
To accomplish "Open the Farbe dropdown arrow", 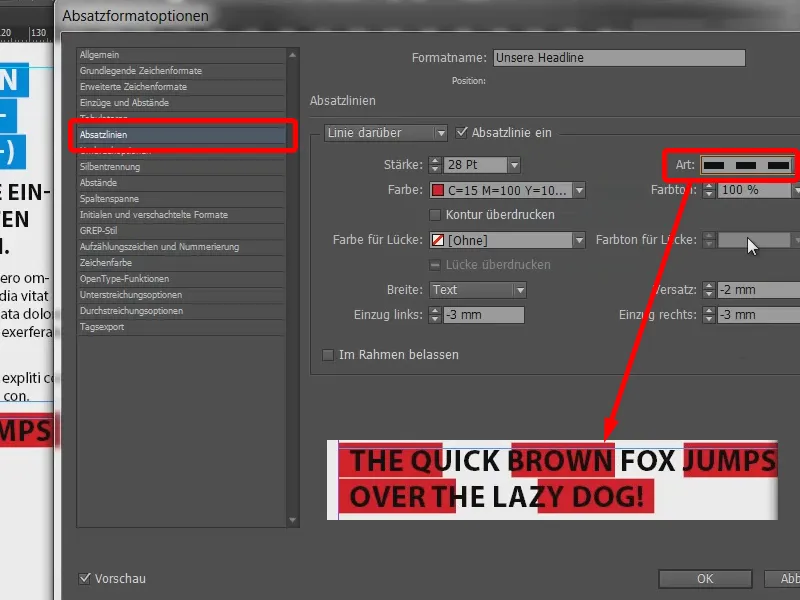I will click(x=579, y=190).
